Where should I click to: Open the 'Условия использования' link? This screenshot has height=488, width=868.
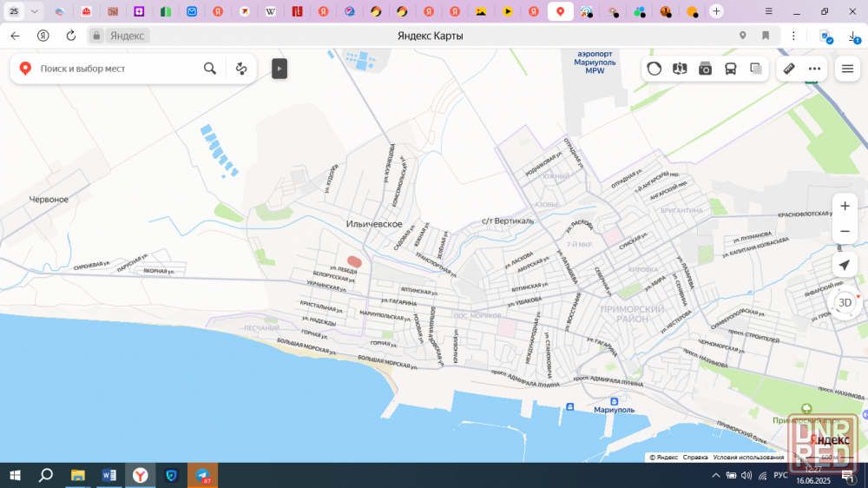748,458
